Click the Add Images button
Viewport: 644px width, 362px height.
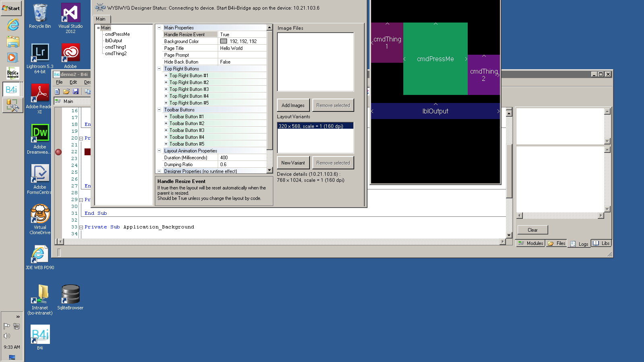[x=293, y=105]
